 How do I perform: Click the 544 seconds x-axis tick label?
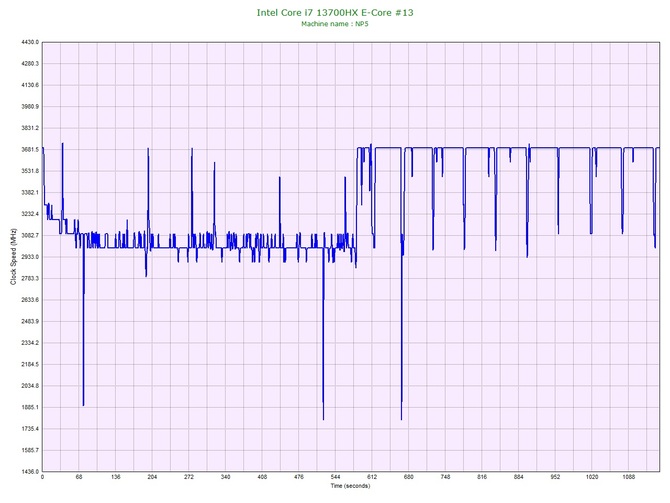pos(335,477)
